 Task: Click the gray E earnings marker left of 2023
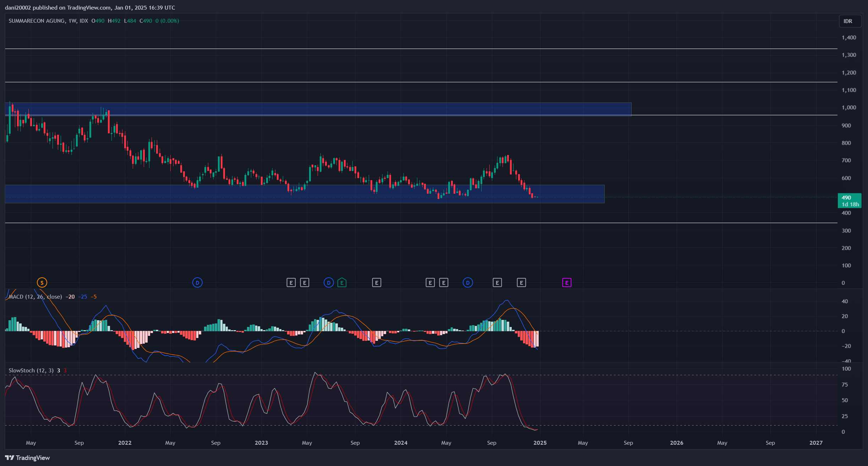click(291, 282)
